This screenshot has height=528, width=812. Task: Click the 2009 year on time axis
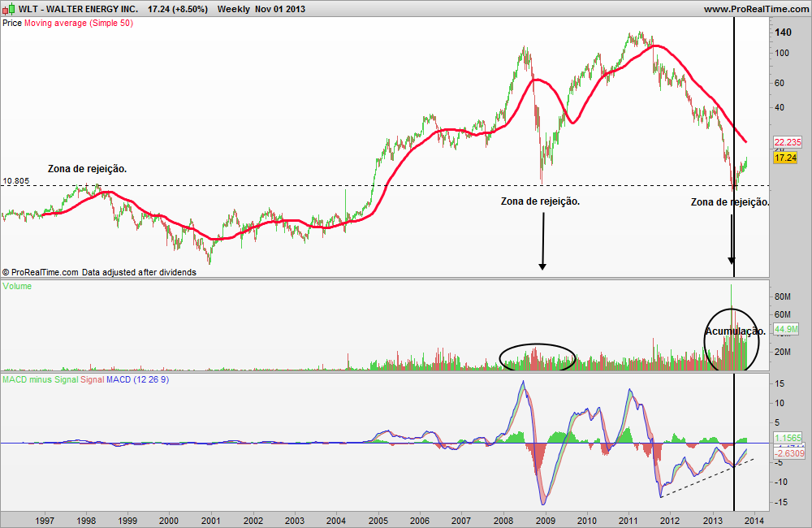[x=546, y=521]
